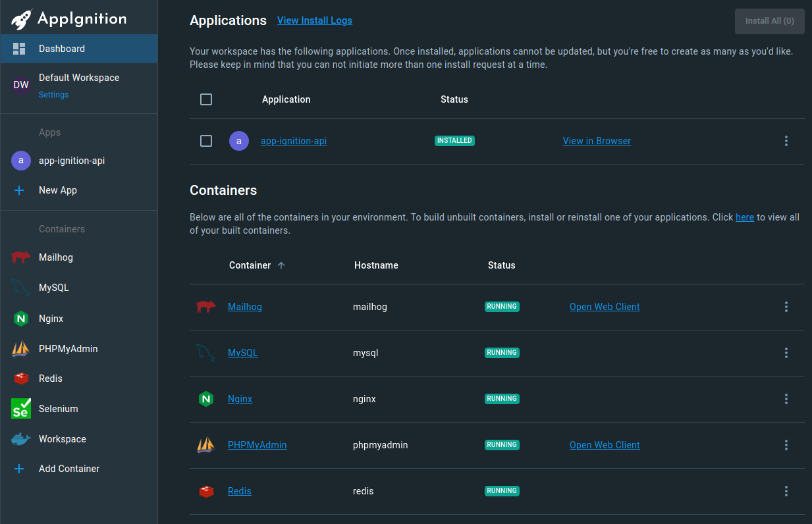Open the kebab menu on the app-ignition-api row
The image size is (812, 524).
pyautogui.click(x=786, y=140)
